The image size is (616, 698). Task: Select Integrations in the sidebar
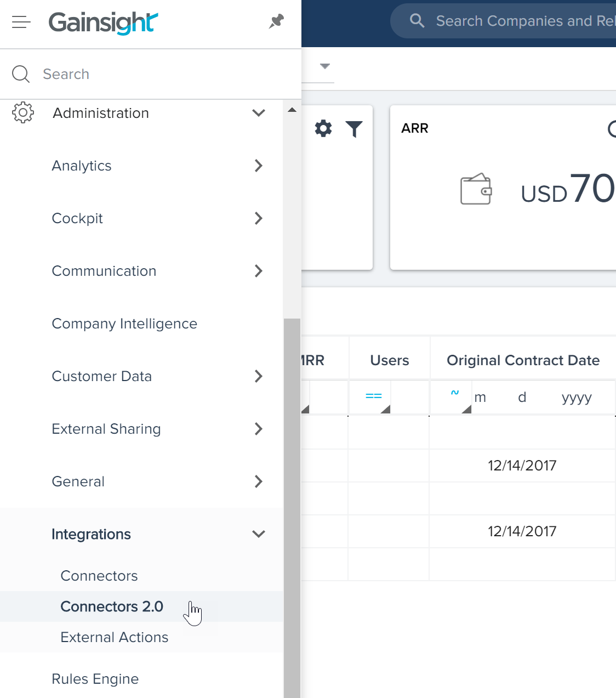point(91,534)
